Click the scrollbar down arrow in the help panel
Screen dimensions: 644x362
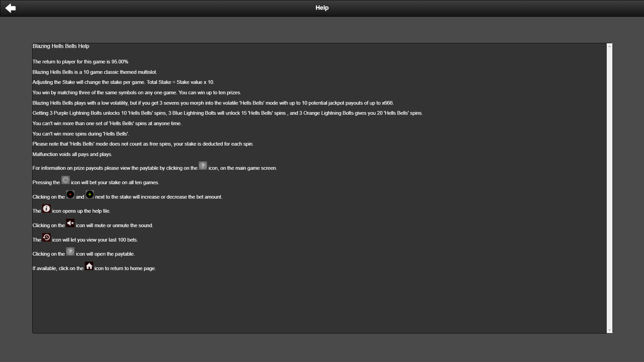pyautogui.click(x=609, y=330)
